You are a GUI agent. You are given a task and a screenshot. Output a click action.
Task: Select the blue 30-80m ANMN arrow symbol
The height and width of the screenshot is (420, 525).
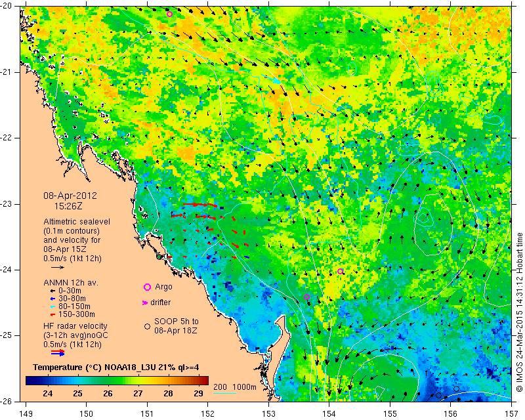(x=52, y=299)
